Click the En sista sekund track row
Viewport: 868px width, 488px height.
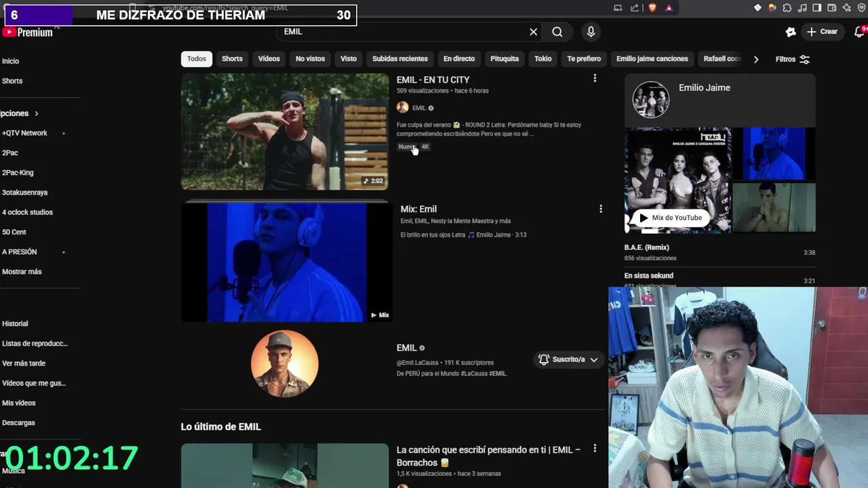(x=719, y=279)
